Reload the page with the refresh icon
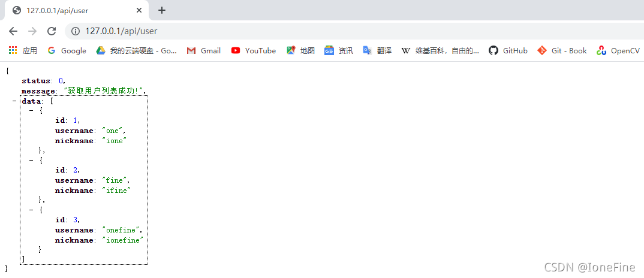644x278 pixels. 52,31
